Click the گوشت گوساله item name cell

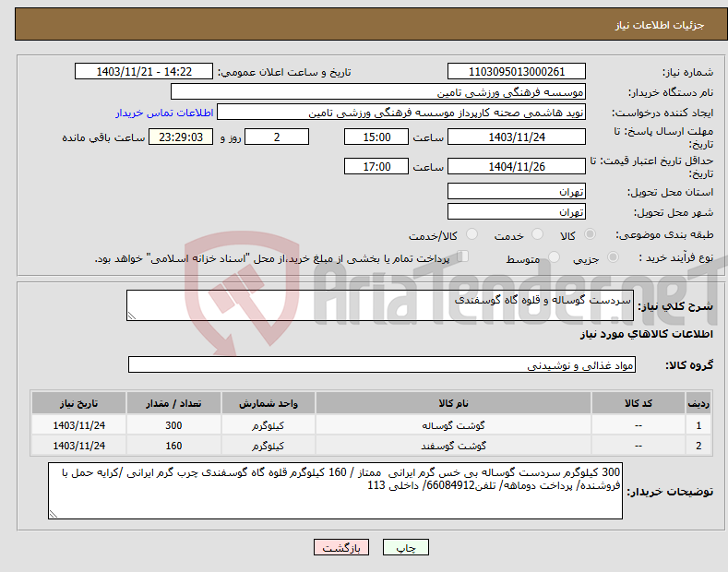point(453,425)
